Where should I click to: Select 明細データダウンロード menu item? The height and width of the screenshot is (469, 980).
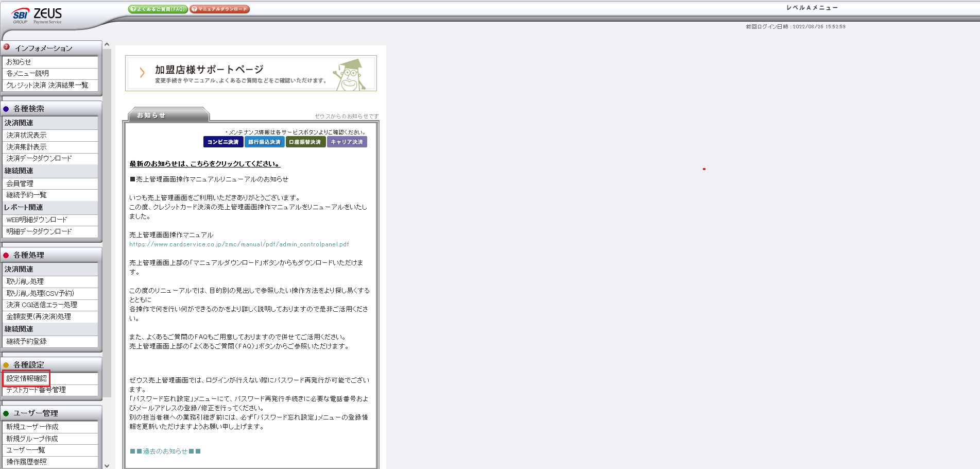[x=50, y=231]
